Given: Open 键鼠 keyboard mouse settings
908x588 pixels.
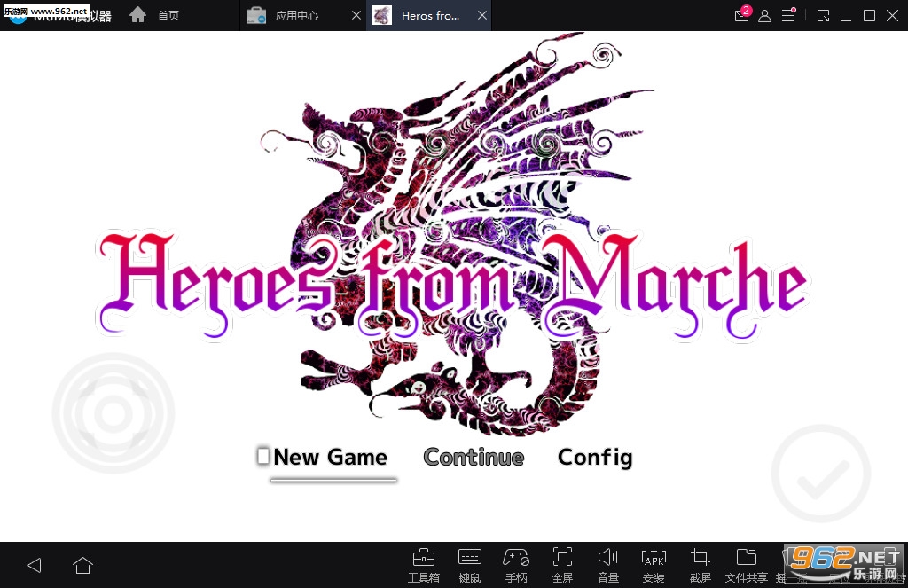Looking at the screenshot, I should 470,566.
